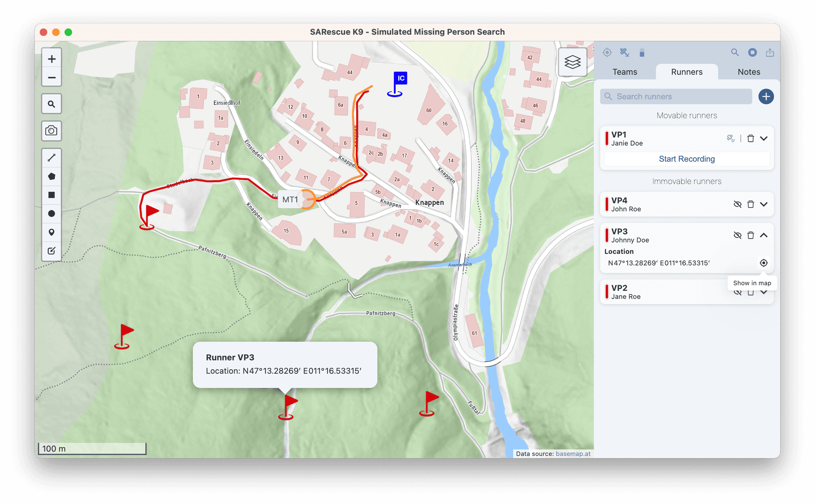Click the Johnny Doe name label

(x=630, y=240)
